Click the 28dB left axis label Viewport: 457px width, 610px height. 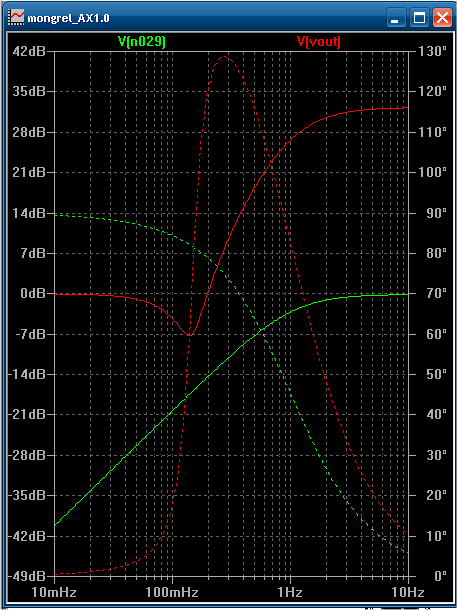click(27, 132)
